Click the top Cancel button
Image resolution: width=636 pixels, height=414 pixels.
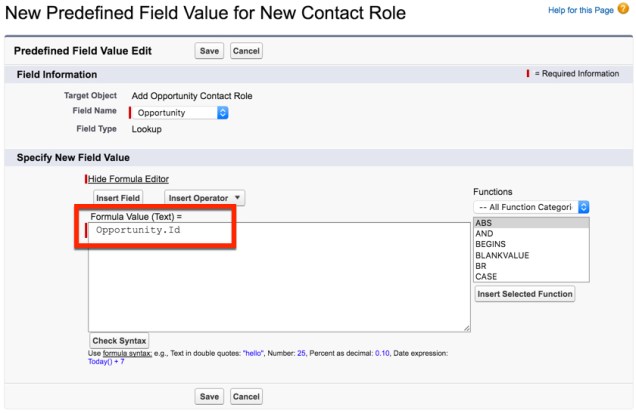point(246,50)
